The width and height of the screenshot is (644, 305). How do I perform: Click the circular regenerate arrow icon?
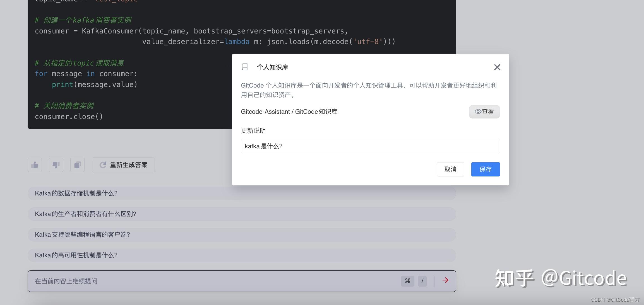(x=103, y=165)
